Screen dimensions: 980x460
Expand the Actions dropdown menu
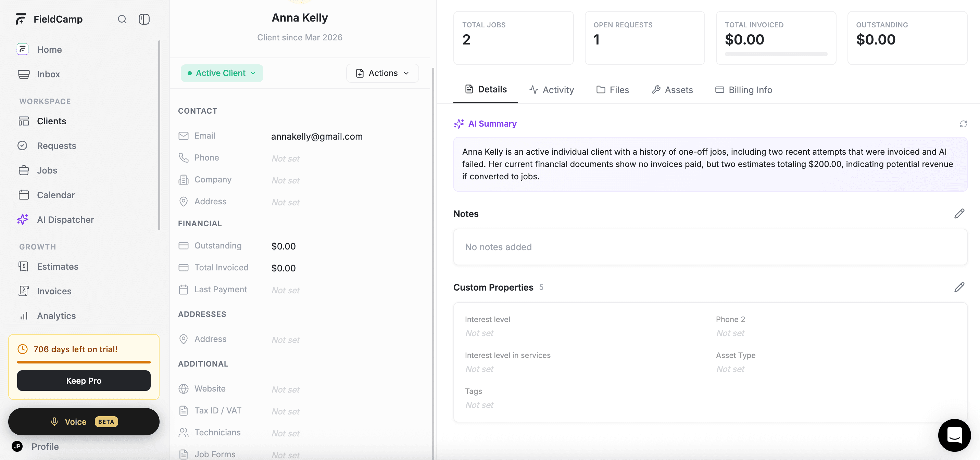(382, 73)
